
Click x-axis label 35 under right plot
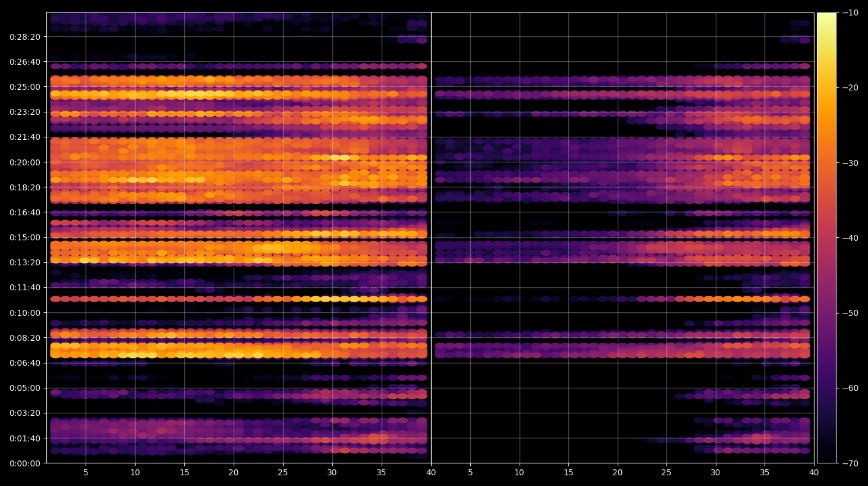pos(765,473)
